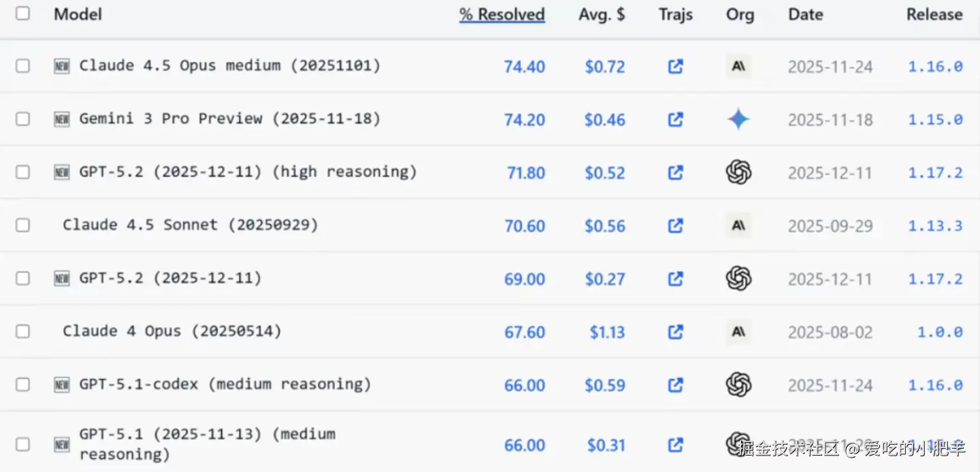Viewport: 980px width, 472px height.
Task: Open trajectories link for Claude 4.5 Opus medium
Action: pos(675,67)
